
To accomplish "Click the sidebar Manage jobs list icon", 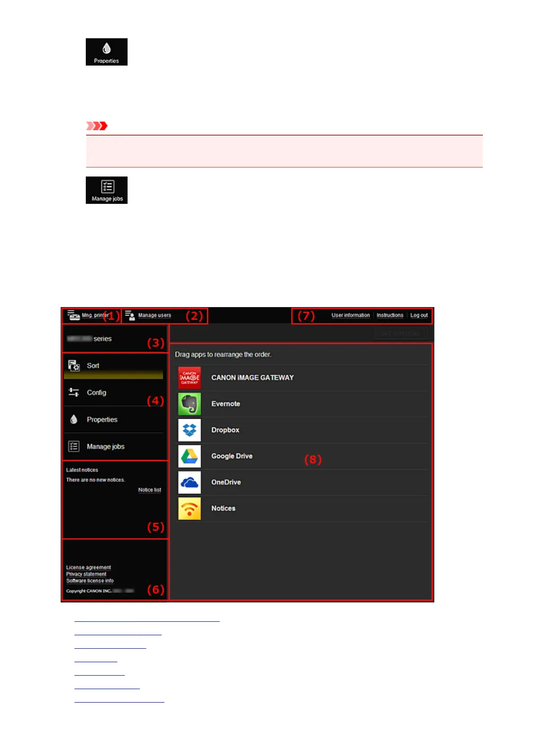I will click(74, 446).
